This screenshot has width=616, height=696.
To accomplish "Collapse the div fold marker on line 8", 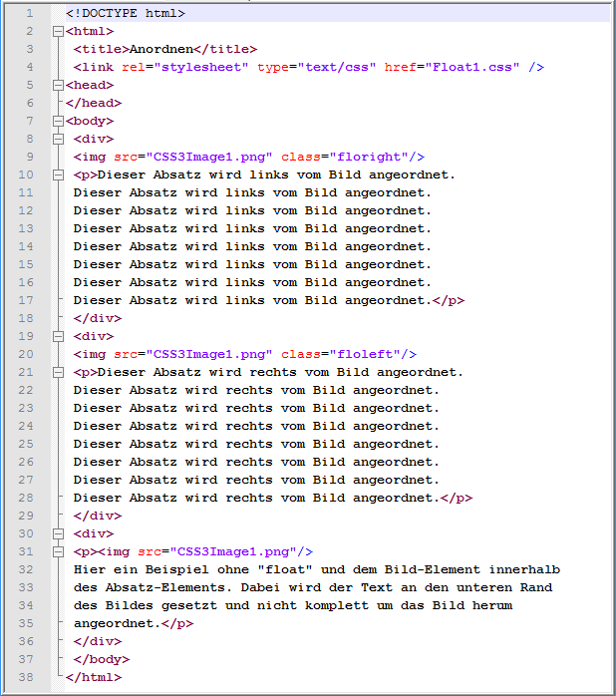I will pyautogui.click(x=58, y=140).
